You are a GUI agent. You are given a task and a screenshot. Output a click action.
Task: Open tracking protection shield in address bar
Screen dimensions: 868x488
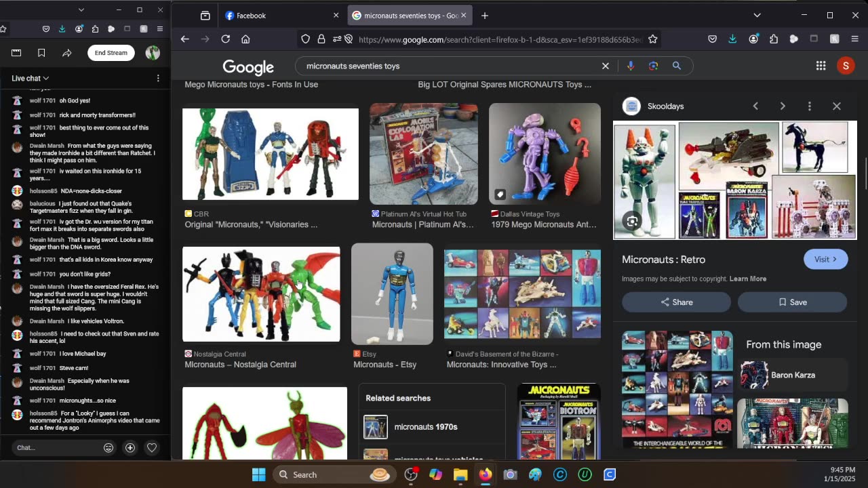(305, 39)
